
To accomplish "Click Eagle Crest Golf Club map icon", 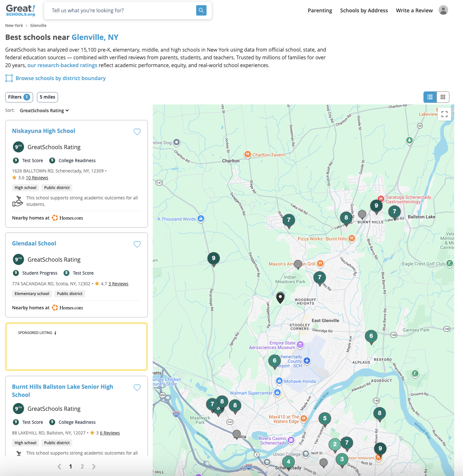I will pyautogui.click(x=449, y=263).
